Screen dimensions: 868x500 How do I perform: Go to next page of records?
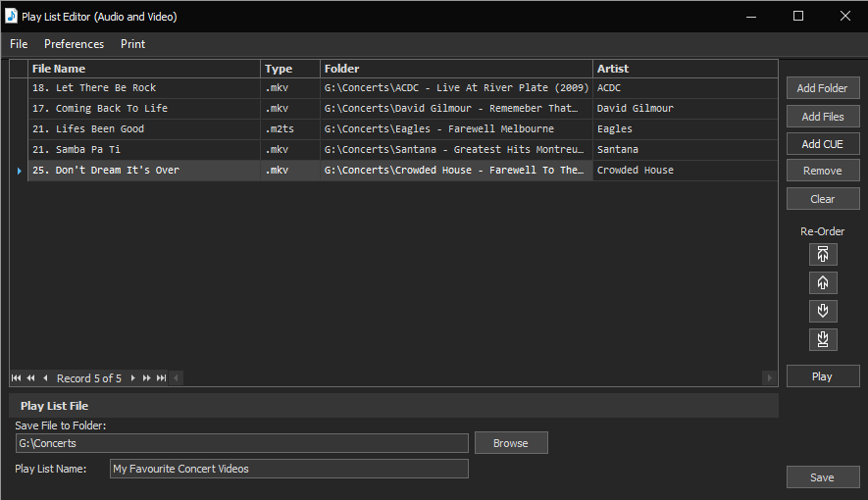tap(147, 378)
